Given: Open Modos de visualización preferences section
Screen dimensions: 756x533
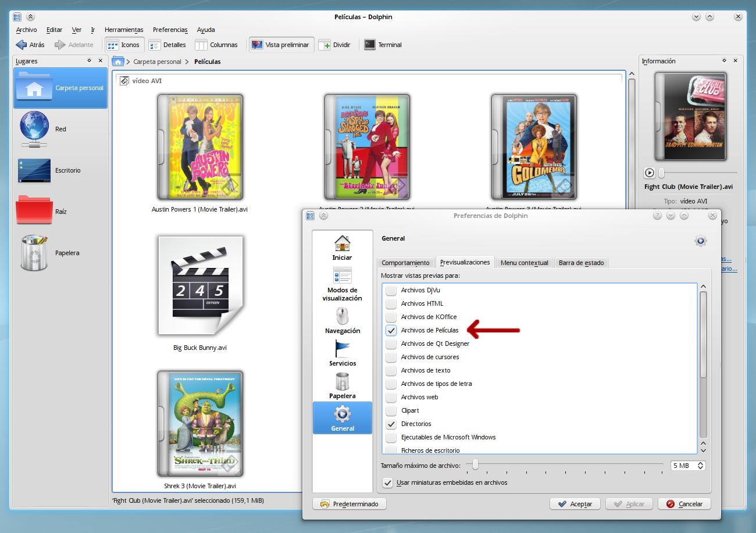Looking at the screenshot, I should pyautogui.click(x=342, y=284).
